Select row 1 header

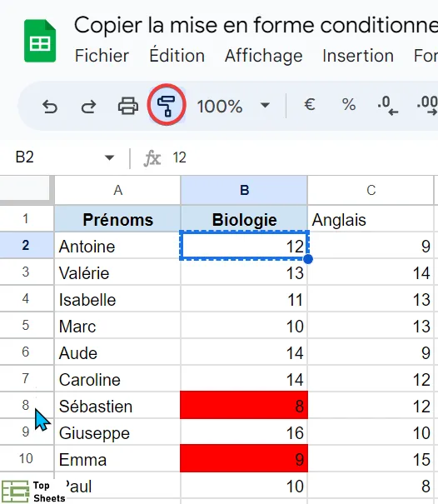click(26, 219)
